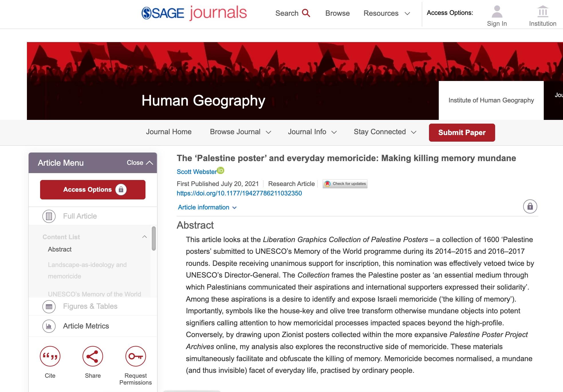The height and width of the screenshot is (392, 563).
Task: Click the Submit Paper button
Action: click(462, 132)
